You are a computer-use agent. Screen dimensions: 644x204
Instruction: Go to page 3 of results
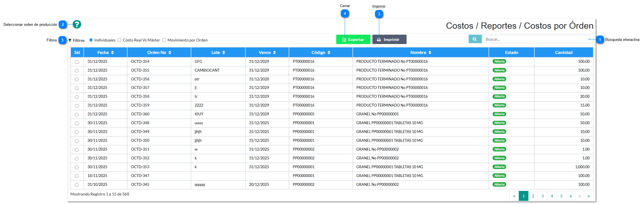click(x=542, y=196)
